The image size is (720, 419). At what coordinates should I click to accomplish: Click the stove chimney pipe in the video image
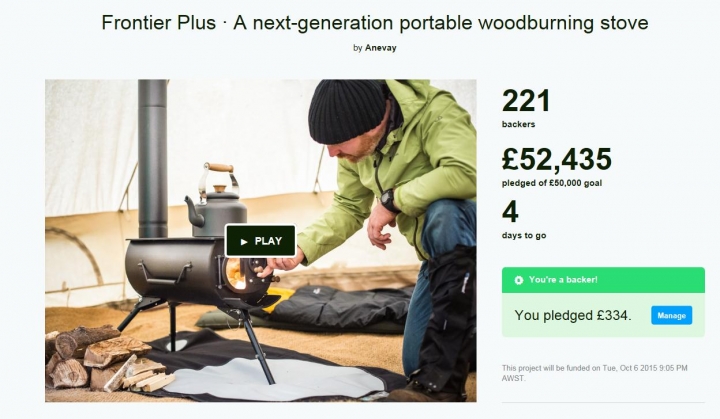[x=153, y=159]
